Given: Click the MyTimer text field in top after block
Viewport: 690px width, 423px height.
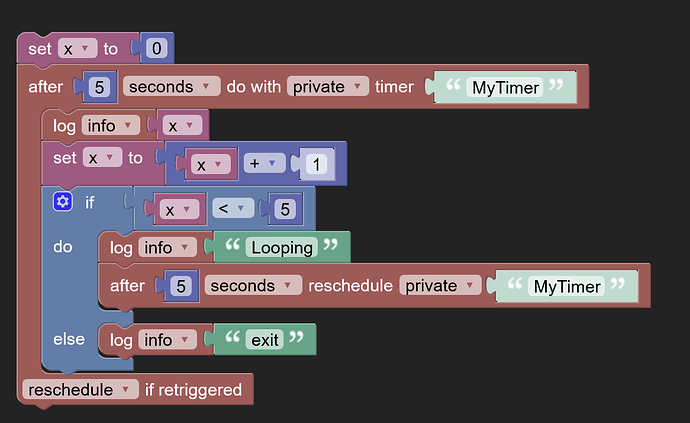Looking at the screenshot, I should 505,87.
